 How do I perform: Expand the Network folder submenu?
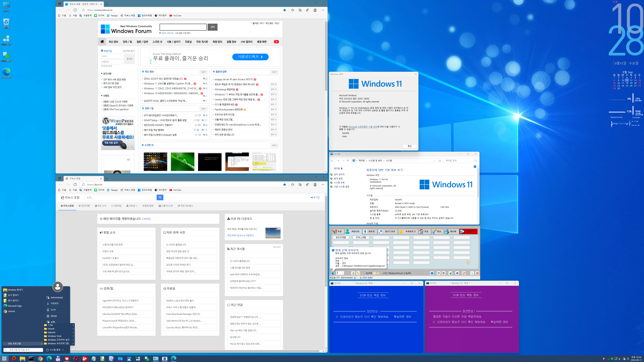pos(59,333)
